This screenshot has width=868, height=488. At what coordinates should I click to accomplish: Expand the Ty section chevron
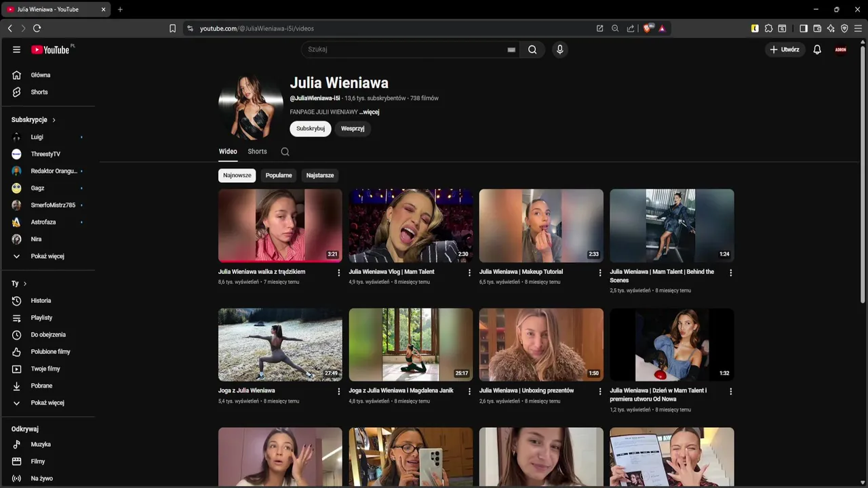pos(25,283)
